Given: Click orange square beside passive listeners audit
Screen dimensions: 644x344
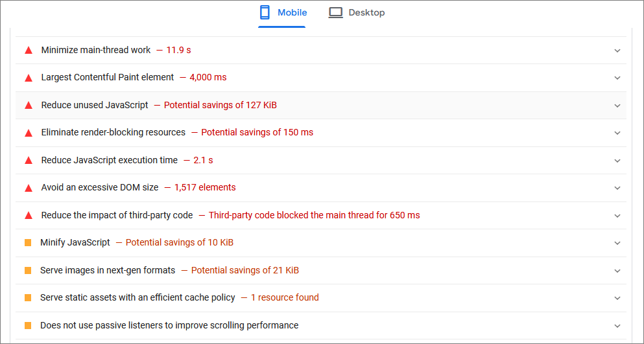Looking at the screenshot, I should (28, 325).
